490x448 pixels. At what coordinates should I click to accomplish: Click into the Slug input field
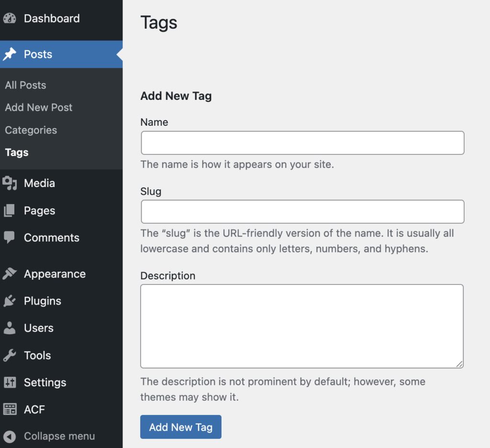(302, 212)
